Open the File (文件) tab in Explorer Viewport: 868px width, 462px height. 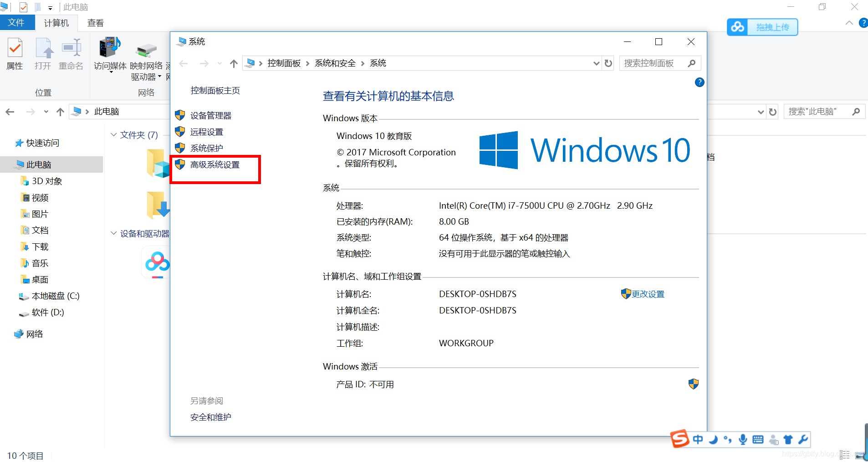point(17,23)
